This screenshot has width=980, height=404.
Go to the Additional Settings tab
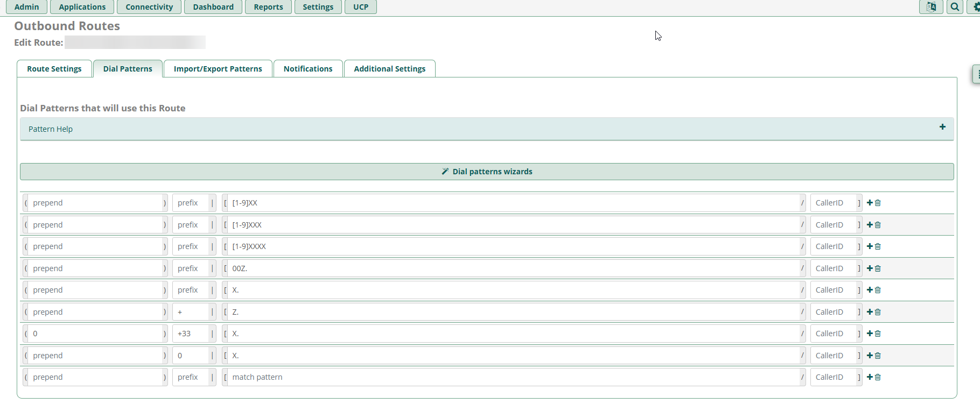tap(389, 69)
